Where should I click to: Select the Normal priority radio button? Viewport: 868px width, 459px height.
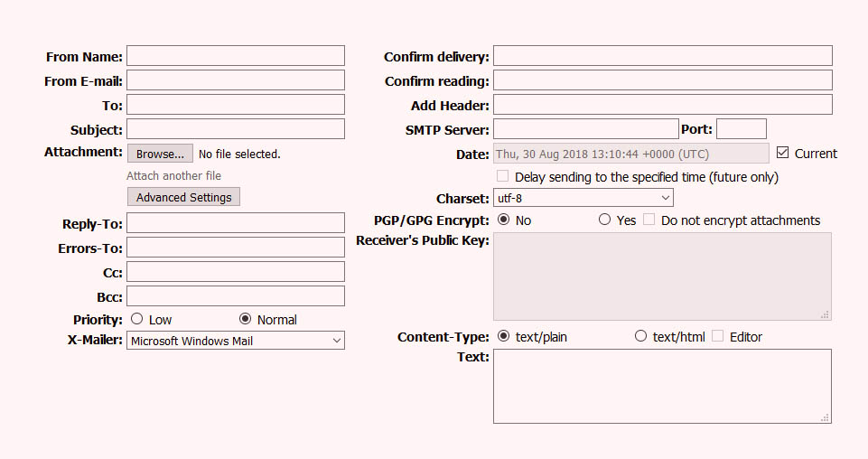click(x=246, y=319)
